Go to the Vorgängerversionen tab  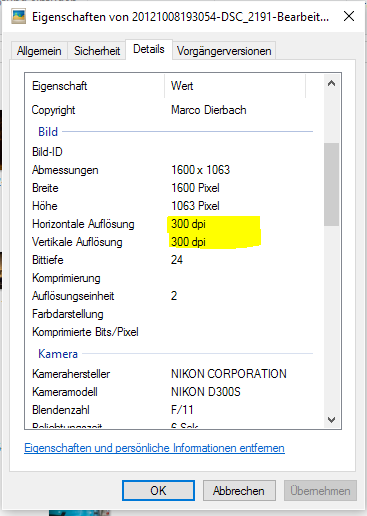tap(224, 51)
